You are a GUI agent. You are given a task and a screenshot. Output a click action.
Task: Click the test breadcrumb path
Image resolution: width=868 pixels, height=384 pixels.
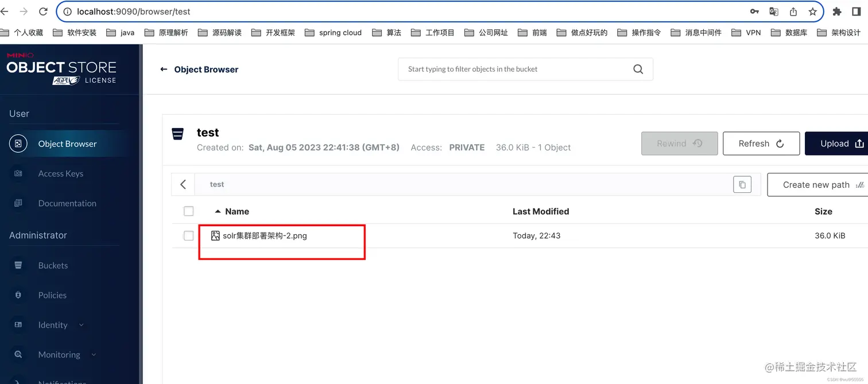217,184
